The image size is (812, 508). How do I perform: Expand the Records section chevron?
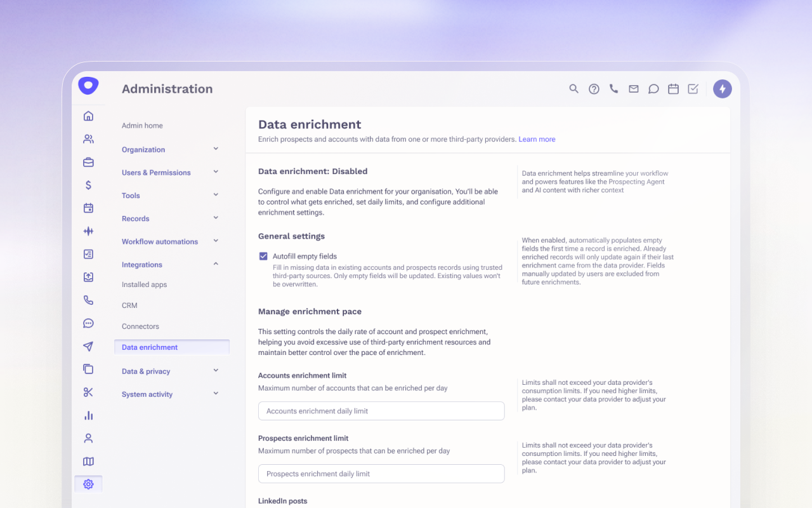tap(216, 218)
